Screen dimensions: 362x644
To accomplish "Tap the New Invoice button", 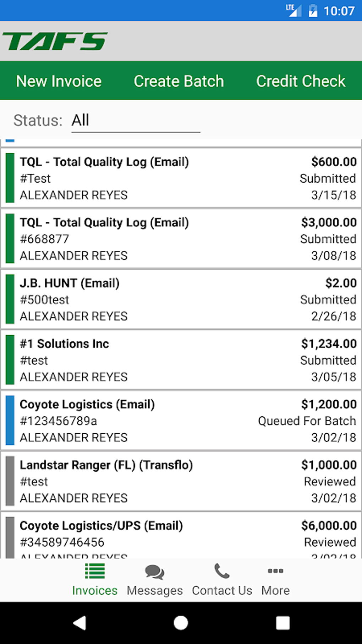I will [59, 81].
